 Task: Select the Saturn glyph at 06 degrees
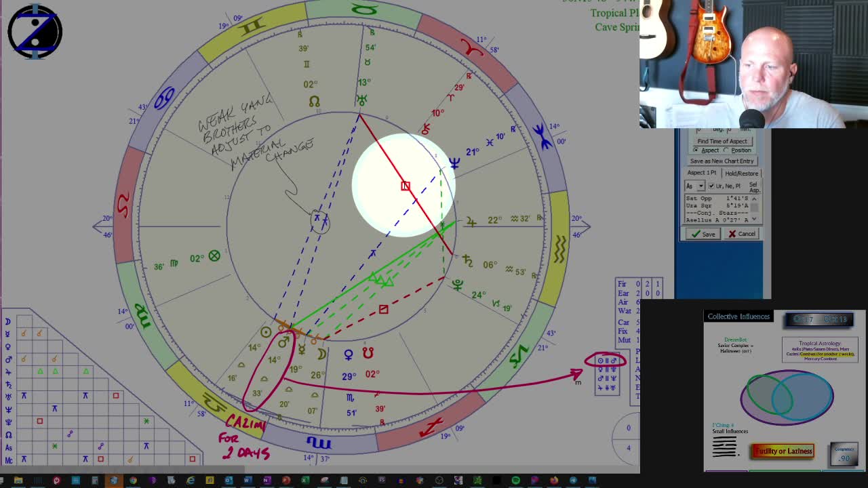click(x=467, y=260)
